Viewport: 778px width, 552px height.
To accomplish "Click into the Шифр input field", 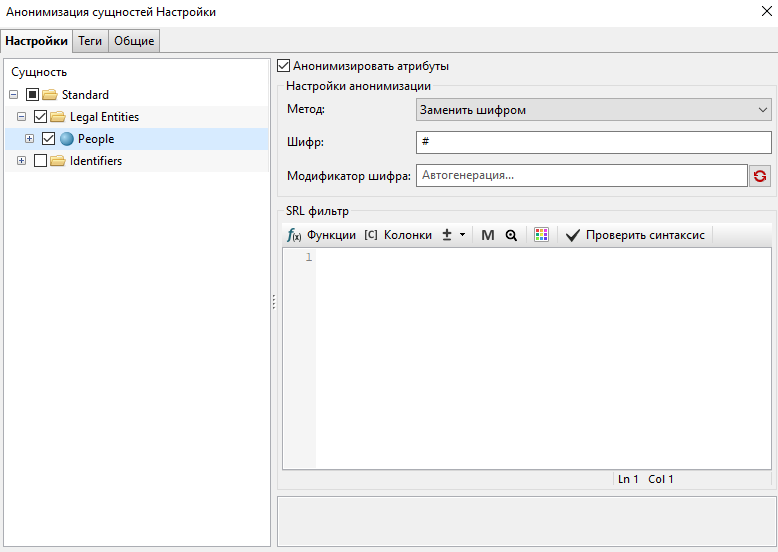I will (x=593, y=143).
